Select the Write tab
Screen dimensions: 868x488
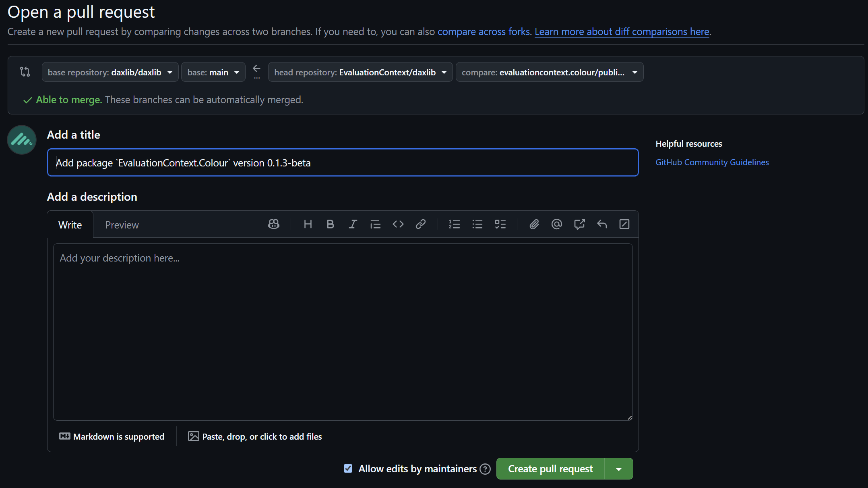[70, 225]
